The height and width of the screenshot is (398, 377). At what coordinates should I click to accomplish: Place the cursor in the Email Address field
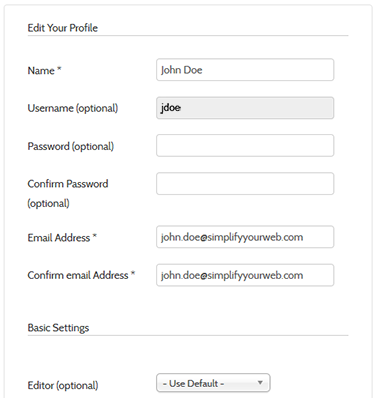245,237
